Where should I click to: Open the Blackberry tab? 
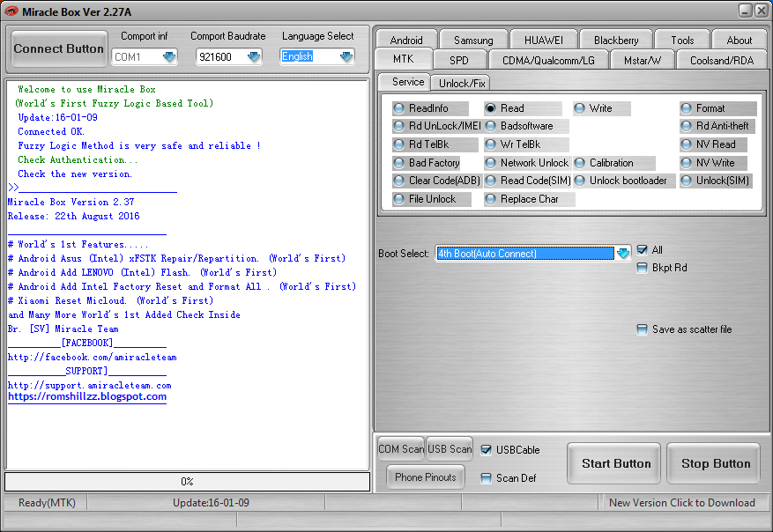pos(616,40)
